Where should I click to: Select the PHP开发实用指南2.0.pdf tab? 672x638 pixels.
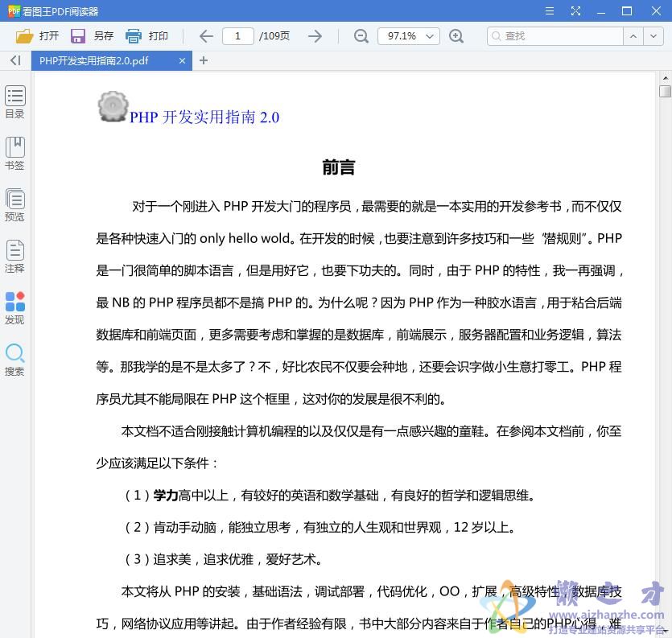(x=111, y=61)
